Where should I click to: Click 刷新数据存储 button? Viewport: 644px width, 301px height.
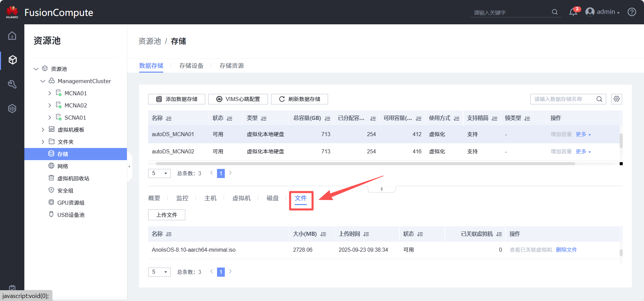click(299, 99)
